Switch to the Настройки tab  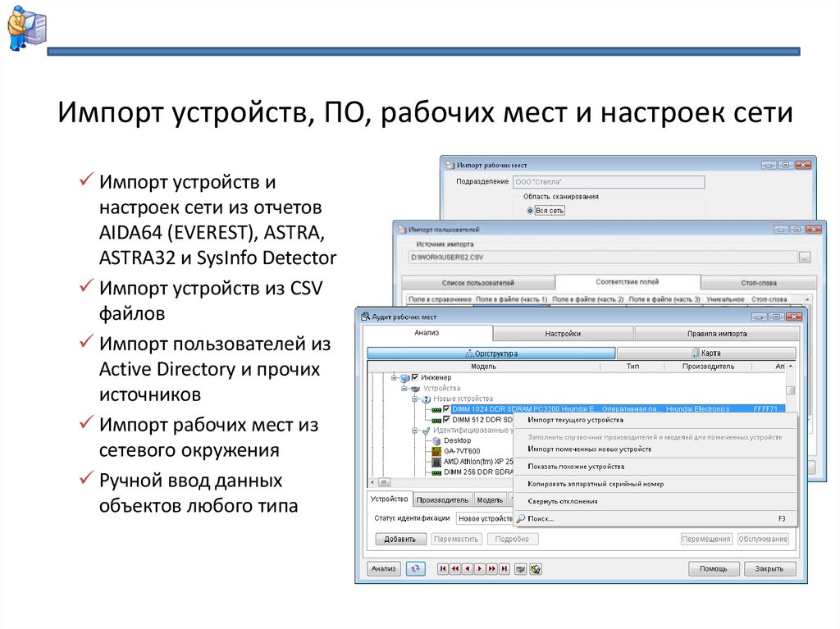563,333
